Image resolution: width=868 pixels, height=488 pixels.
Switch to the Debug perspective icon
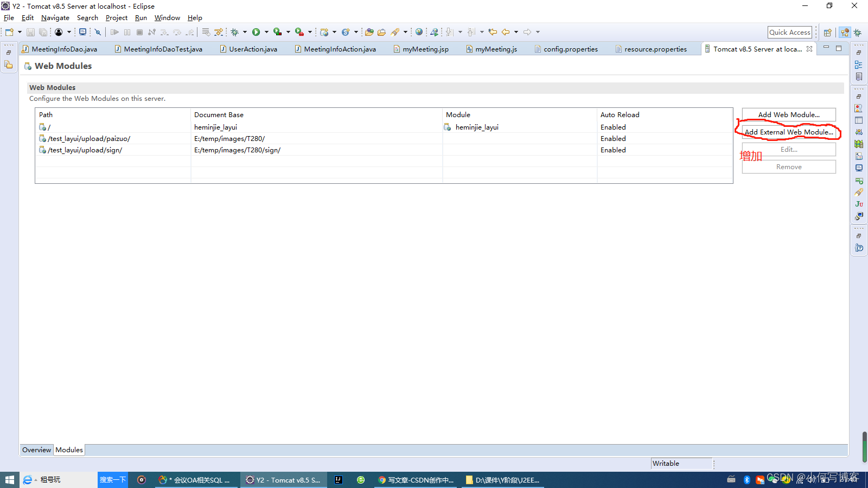coord(858,33)
